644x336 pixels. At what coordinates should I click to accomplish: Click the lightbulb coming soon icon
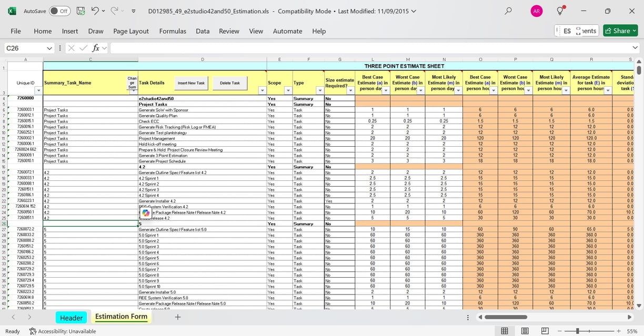561,11
